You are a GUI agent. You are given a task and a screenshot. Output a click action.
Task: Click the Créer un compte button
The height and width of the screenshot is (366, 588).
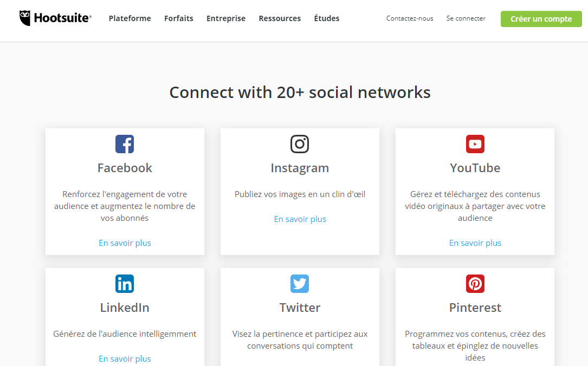coord(541,19)
